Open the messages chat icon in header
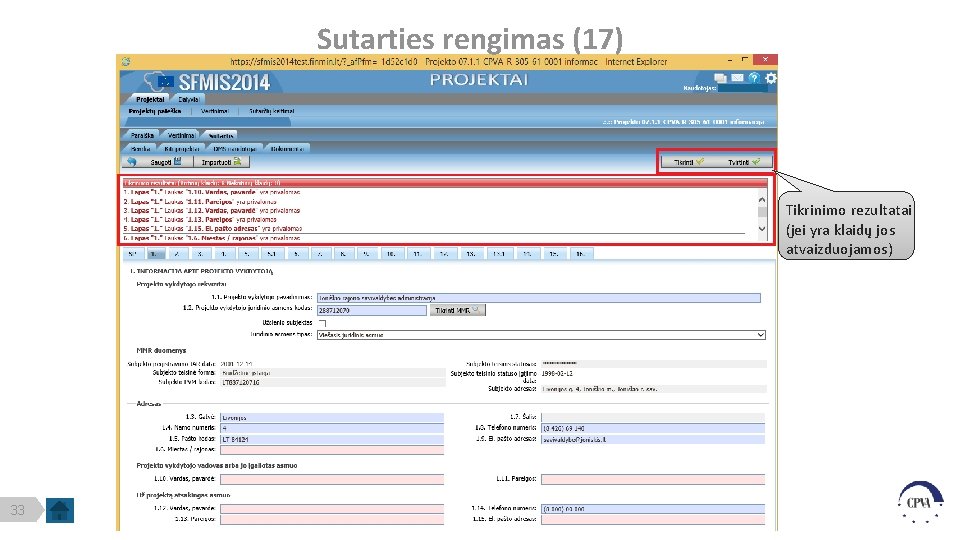This screenshot has width=960, height=540. pyautogui.click(x=720, y=78)
